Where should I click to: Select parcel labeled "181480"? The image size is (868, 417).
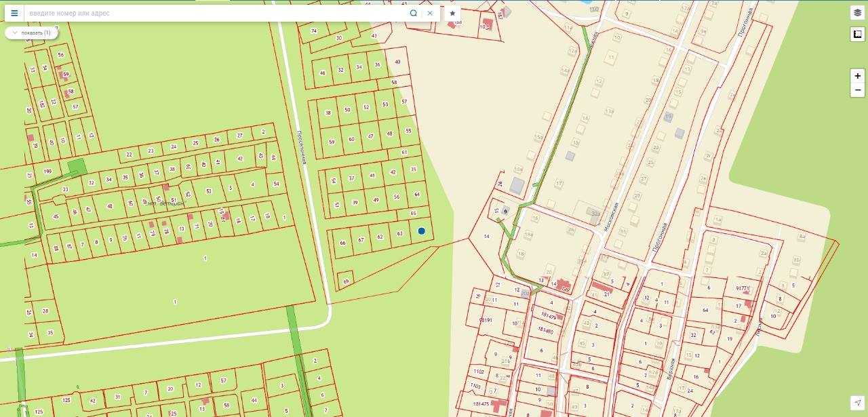pos(545,331)
